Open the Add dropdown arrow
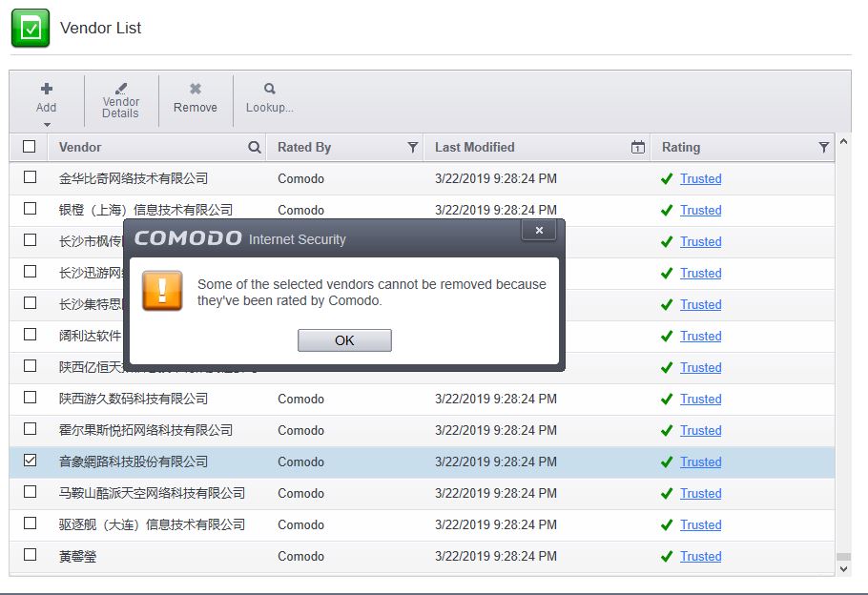 47,125
